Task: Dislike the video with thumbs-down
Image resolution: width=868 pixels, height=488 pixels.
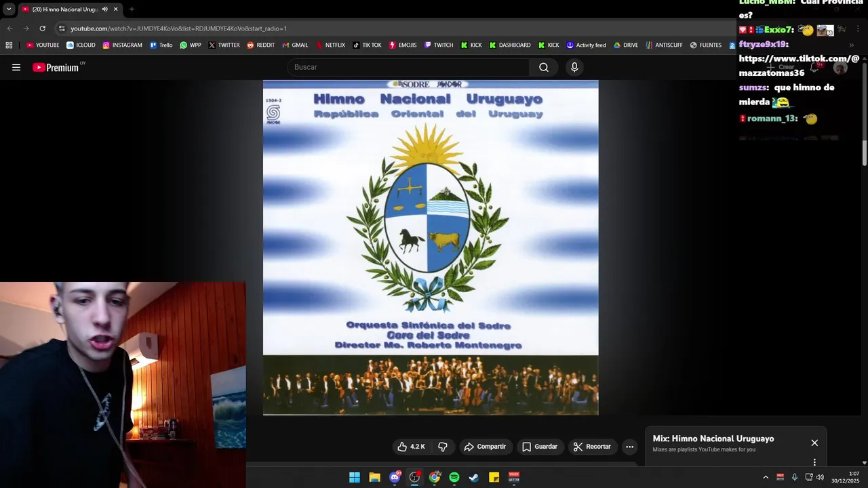Action: pos(443,447)
